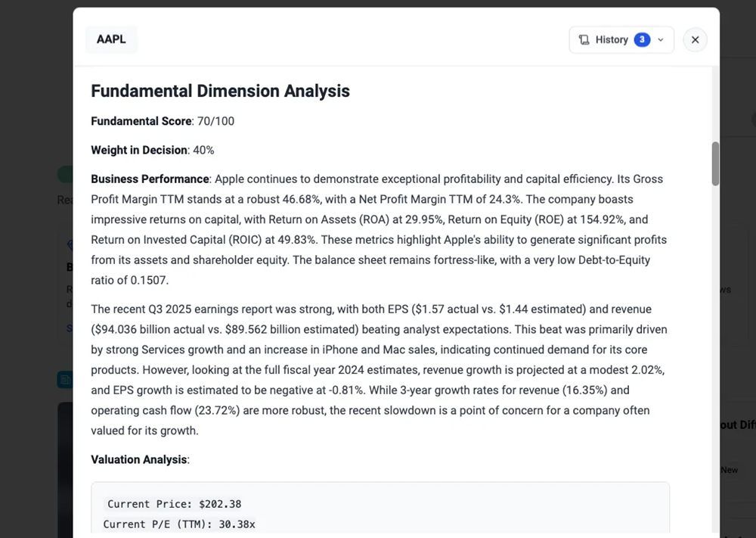Open the History label in header
The height and width of the screenshot is (538, 756).
[x=612, y=40]
